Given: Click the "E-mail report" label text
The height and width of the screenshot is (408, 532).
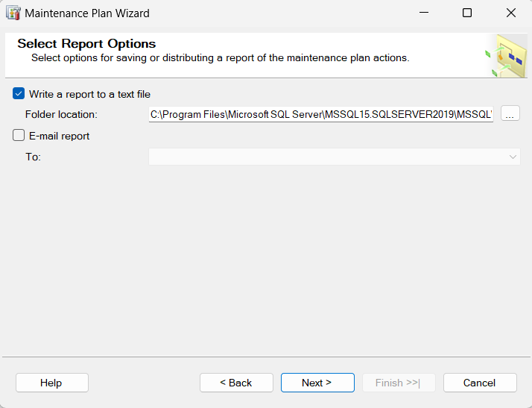Looking at the screenshot, I should click(x=59, y=136).
